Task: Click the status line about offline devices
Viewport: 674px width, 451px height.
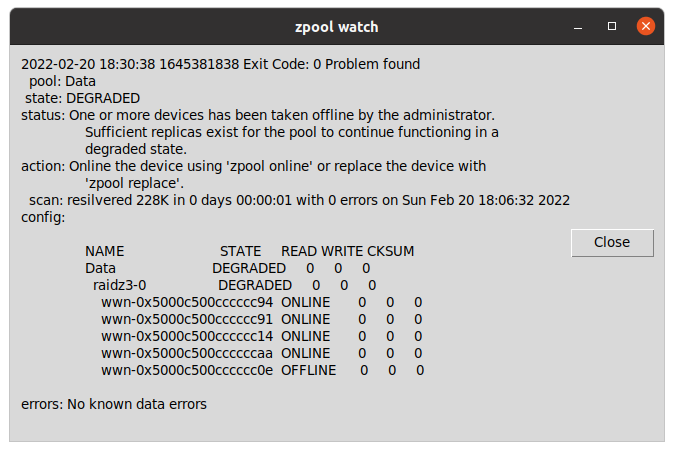Action: tap(258, 115)
